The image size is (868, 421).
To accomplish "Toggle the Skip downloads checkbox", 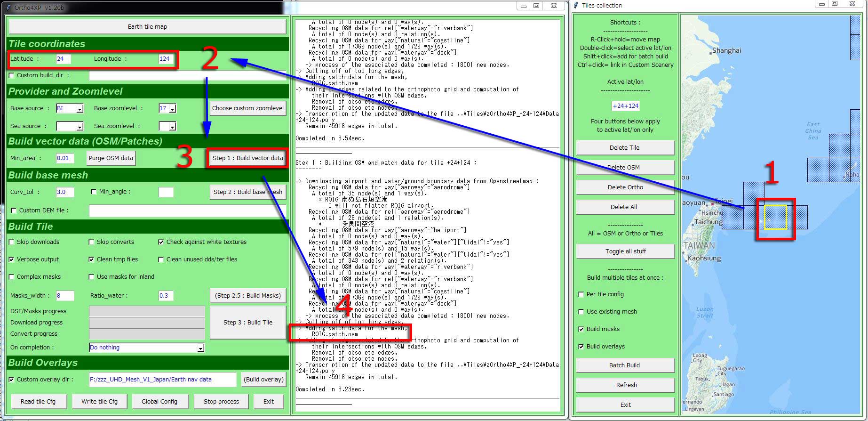I will point(12,242).
